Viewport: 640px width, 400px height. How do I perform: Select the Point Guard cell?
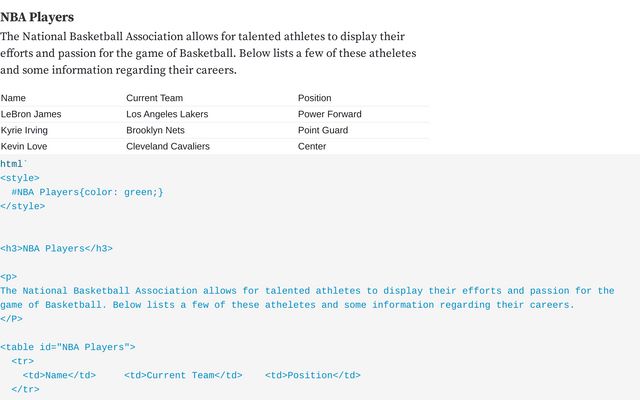323,130
